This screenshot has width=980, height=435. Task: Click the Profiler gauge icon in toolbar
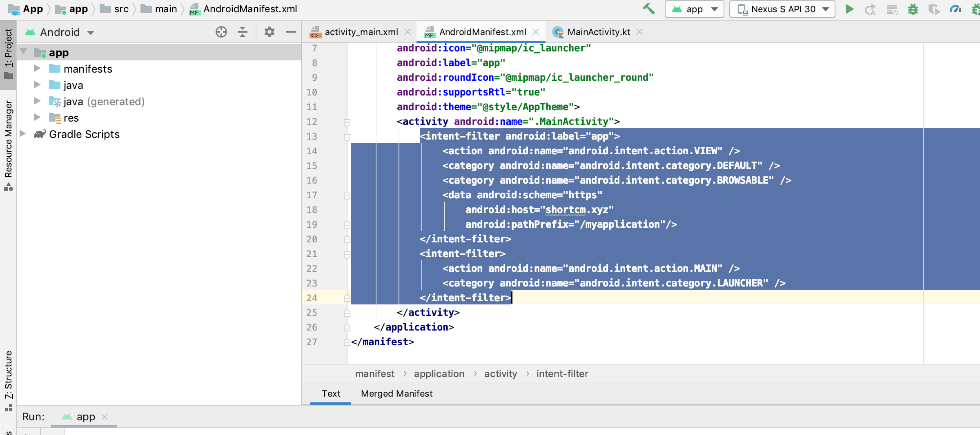[x=955, y=9]
